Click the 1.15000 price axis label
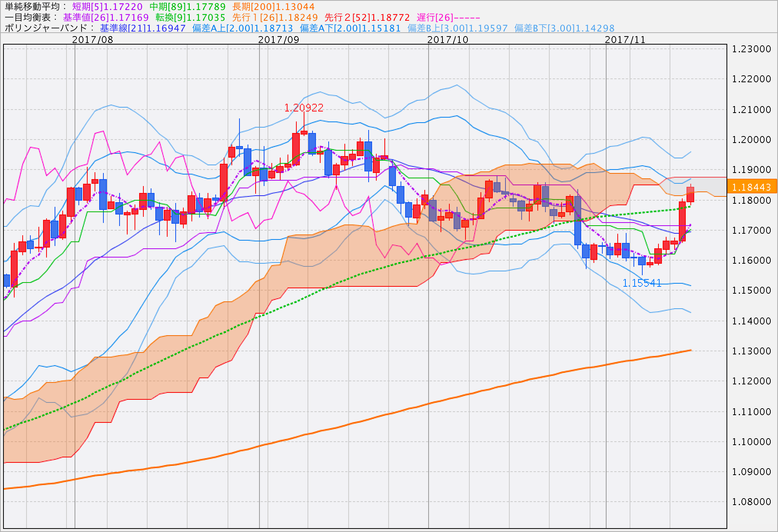 (751, 290)
